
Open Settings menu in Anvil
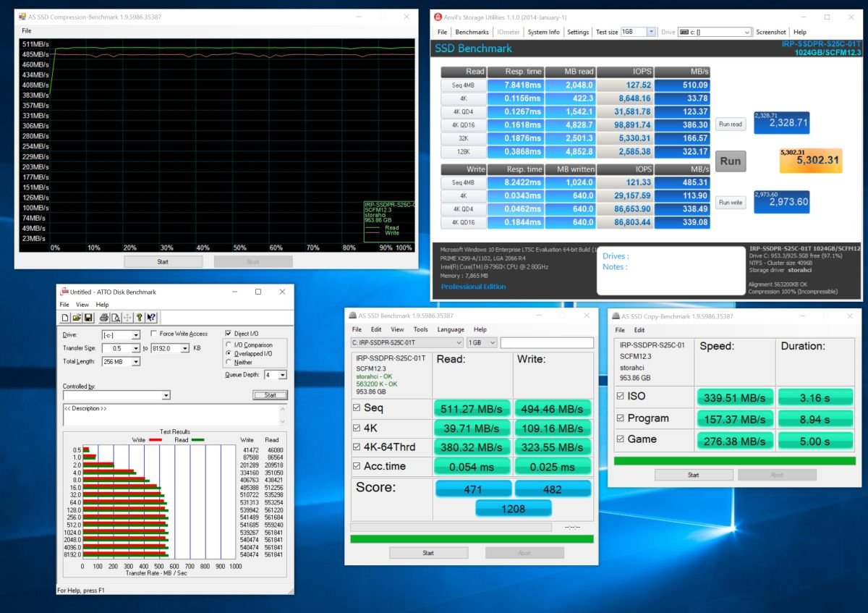pyautogui.click(x=578, y=32)
